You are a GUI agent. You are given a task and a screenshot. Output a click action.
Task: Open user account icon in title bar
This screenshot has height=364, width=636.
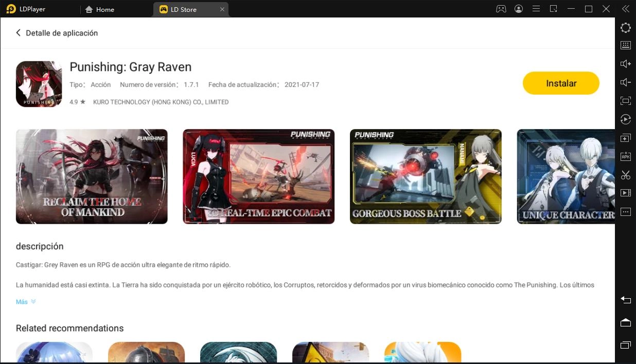tap(518, 9)
